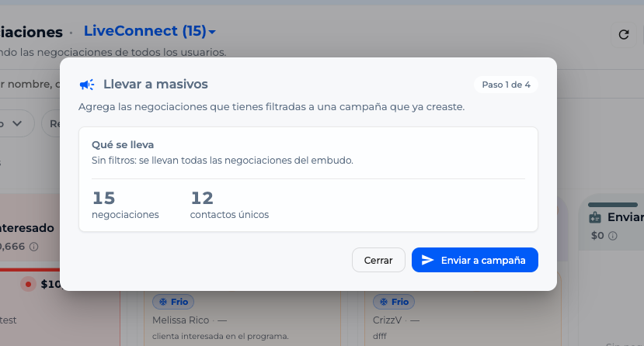Click the 'Sin filtros' description text
The width and height of the screenshot is (644, 346).
click(222, 161)
